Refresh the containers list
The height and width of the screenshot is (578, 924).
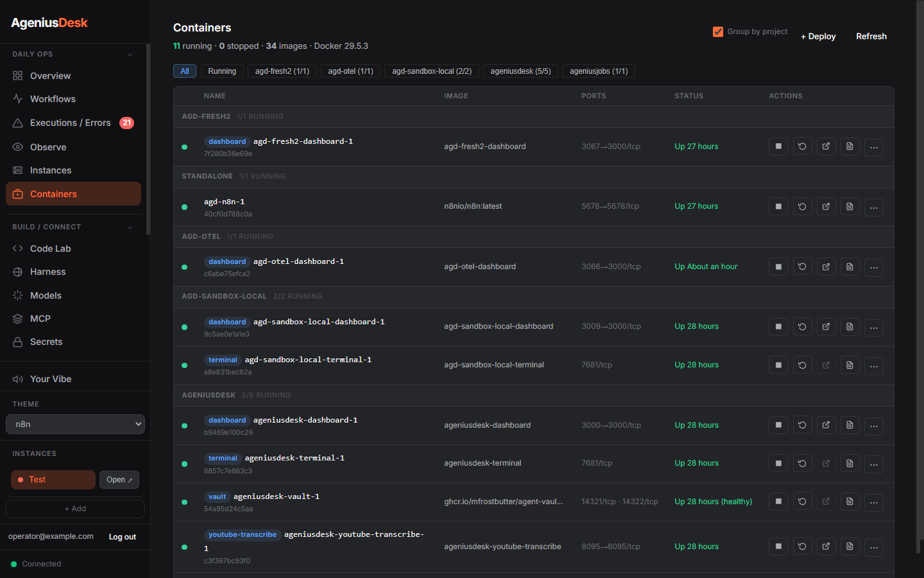tap(871, 37)
